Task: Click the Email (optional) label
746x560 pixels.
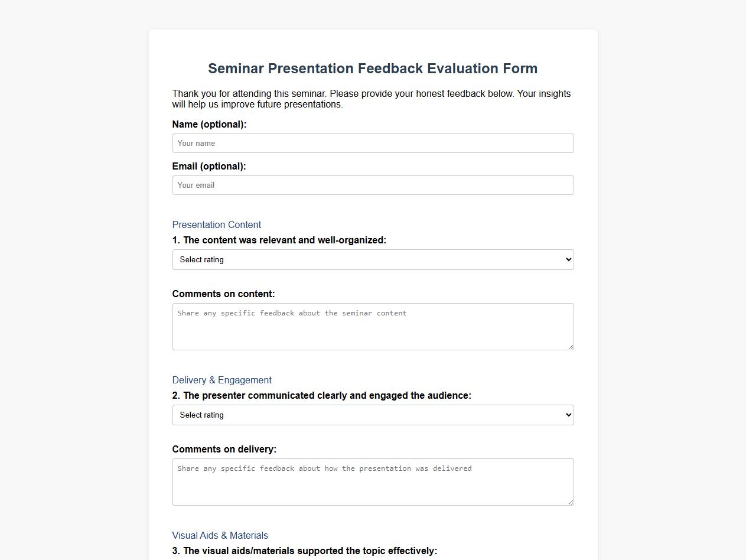Action: point(209,166)
